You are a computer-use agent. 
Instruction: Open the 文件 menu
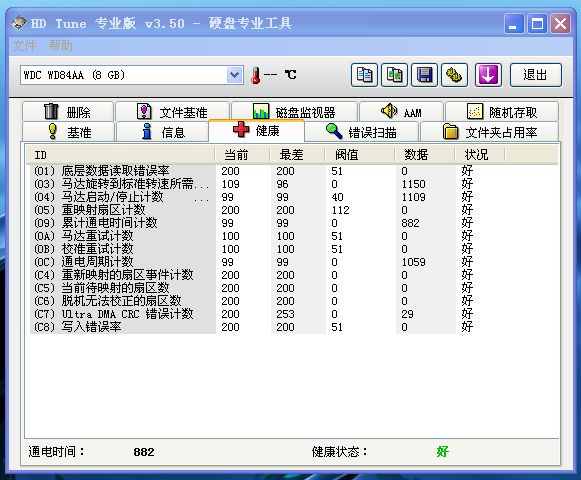pyautogui.click(x=24, y=46)
